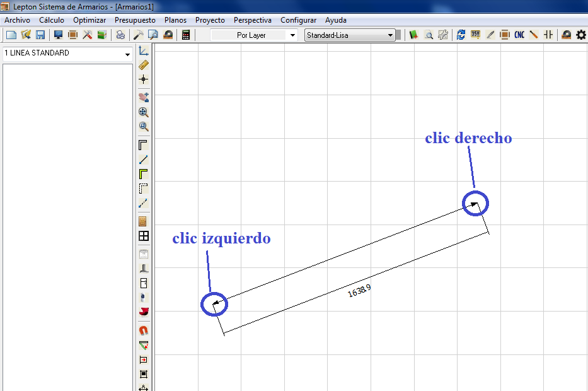588x391 pixels.
Task: Select the dotted corner outline tool
Action: click(144, 189)
